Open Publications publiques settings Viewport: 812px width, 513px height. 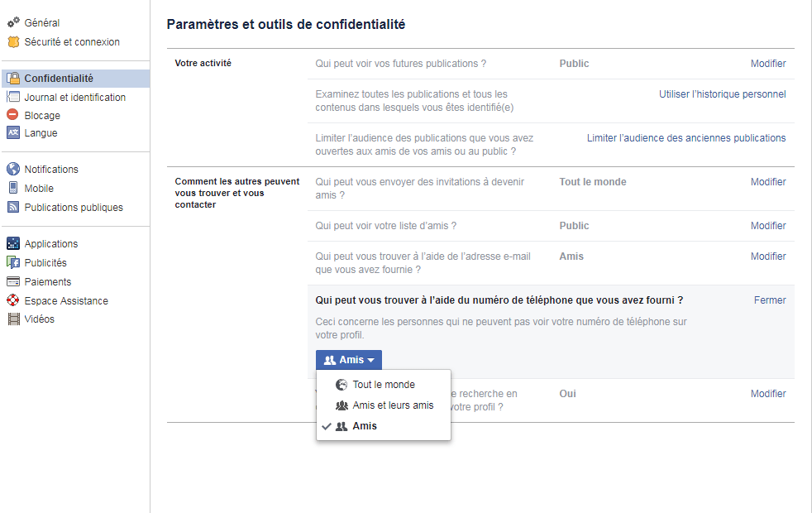tap(74, 208)
